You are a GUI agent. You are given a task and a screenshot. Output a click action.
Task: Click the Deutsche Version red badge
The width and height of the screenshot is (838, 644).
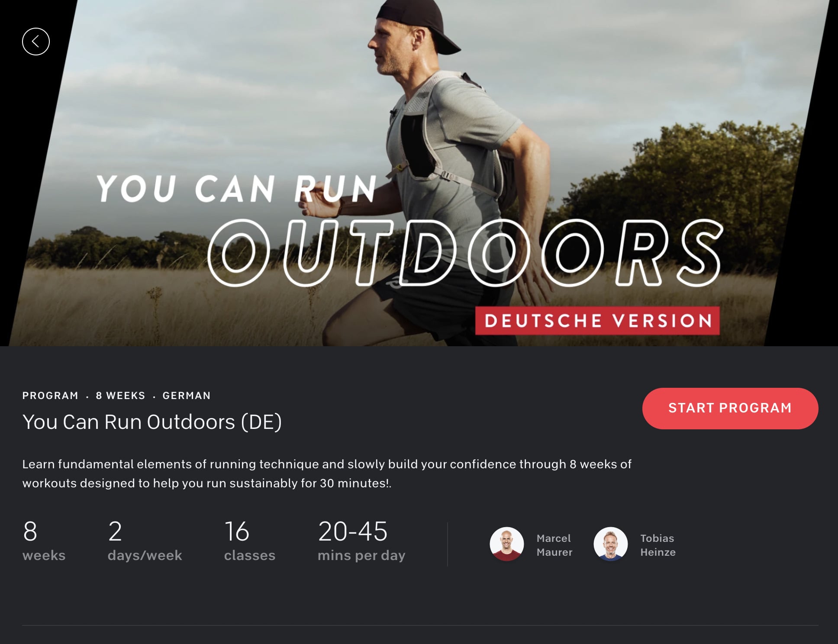coord(597,321)
